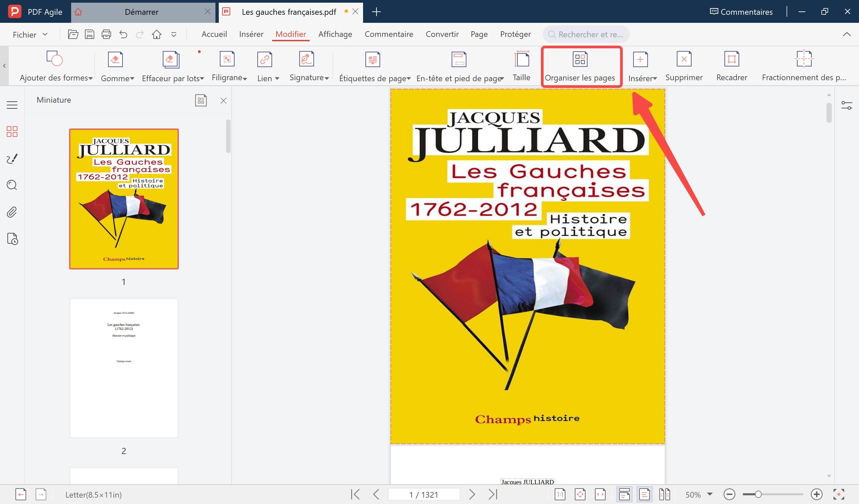Open the Ajouter des formes tool
Image resolution: width=859 pixels, height=504 pixels.
pos(56,66)
